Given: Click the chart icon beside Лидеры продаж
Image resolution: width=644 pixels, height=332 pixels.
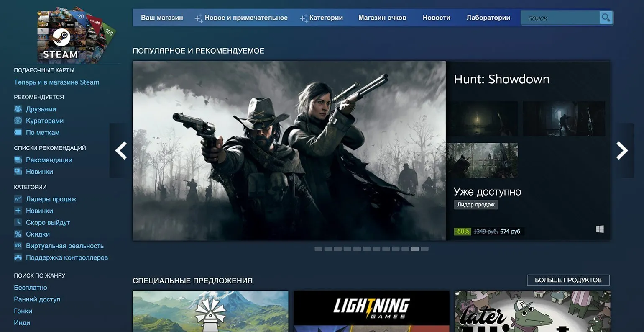Looking at the screenshot, I should point(18,199).
